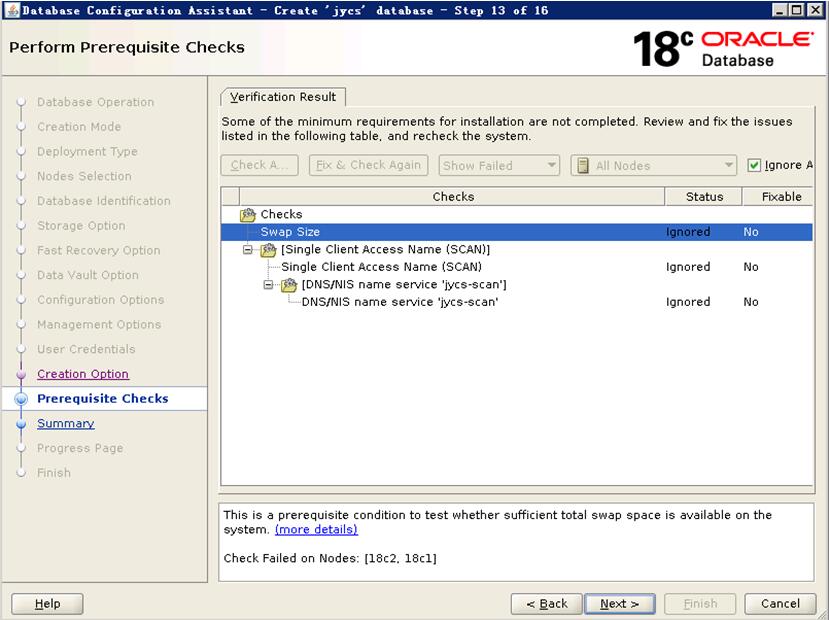Screen dimensions: 829x620
Task: Click the Creation Option step bullet
Action: 21,374
